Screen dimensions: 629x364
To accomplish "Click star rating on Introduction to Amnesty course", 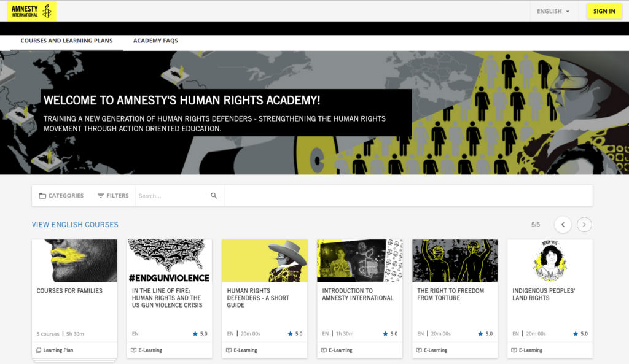I will [x=390, y=333].
